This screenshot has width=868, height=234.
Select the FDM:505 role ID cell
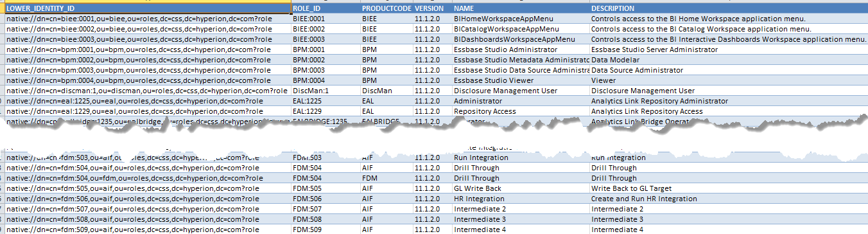(325, 189)
